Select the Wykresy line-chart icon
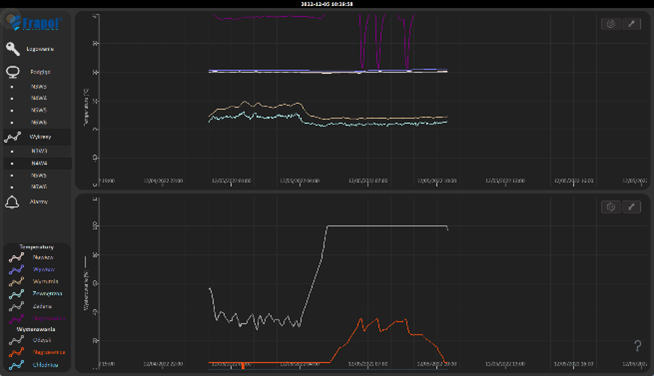This screenshot has width=654, height=376. tap(13, 137)
